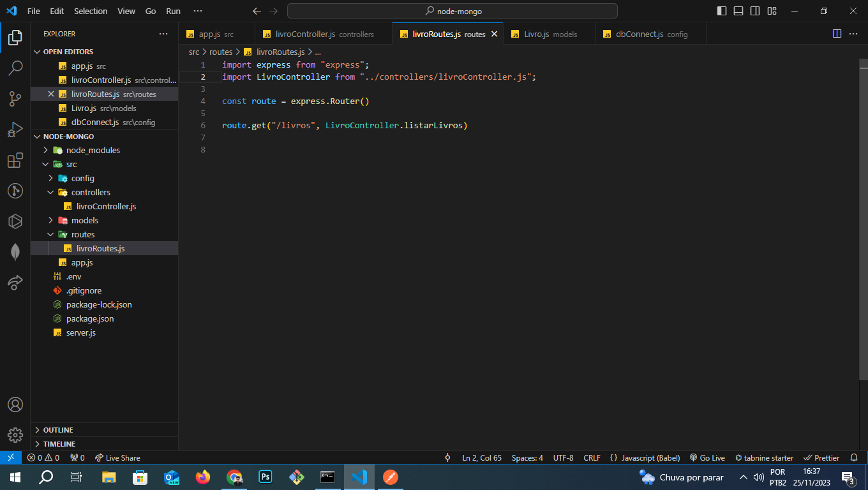Collapse the NODE-MONGO project section

point(104,136)
